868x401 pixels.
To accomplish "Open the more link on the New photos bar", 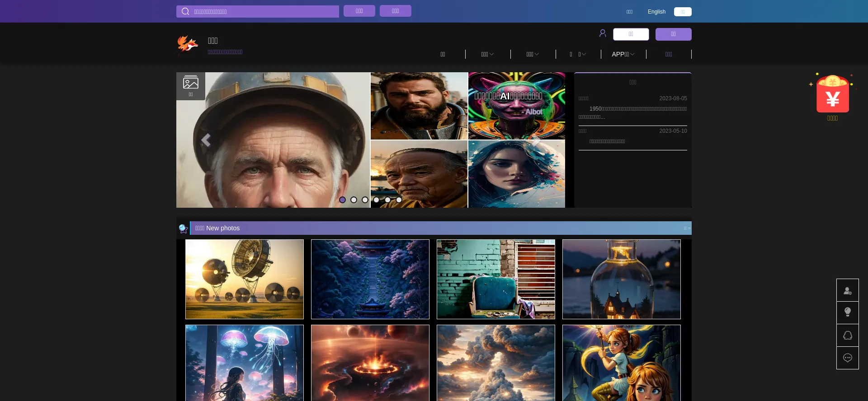I will 687,228.
